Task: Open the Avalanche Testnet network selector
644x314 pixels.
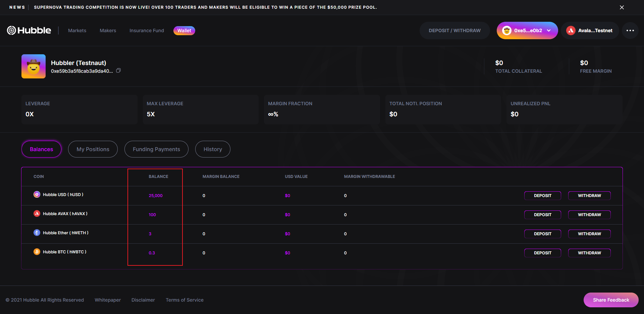Action: [x=590, y=30]
